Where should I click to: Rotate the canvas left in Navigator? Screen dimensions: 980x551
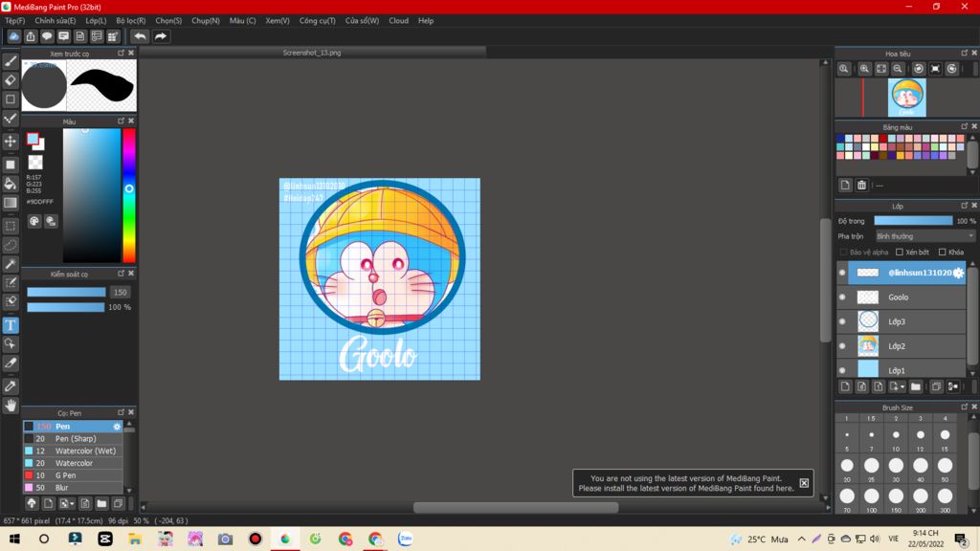[919, 69]
